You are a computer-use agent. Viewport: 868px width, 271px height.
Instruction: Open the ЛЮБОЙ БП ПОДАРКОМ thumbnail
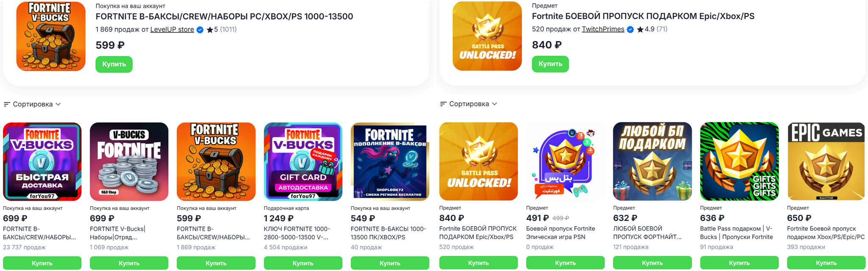[x=652, y=161]
